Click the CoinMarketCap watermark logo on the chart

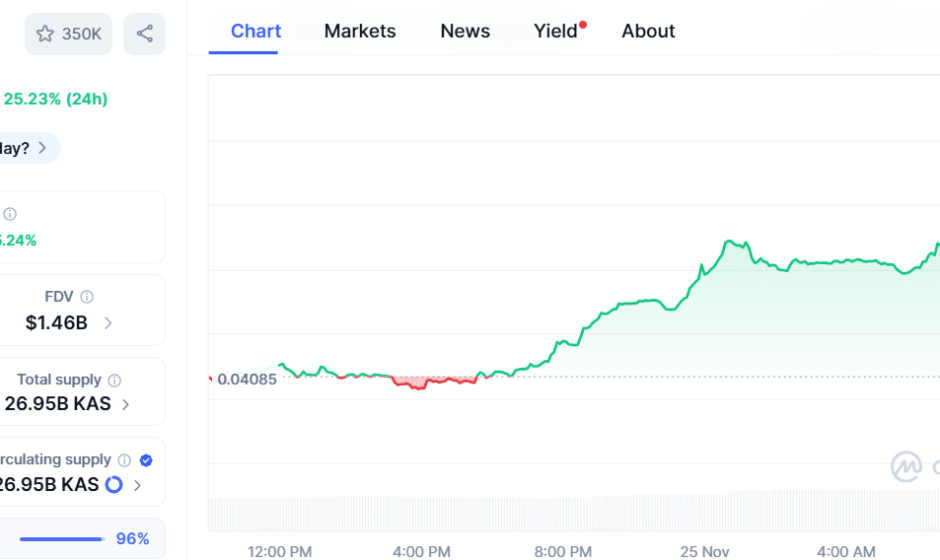(x=907, y=466)
